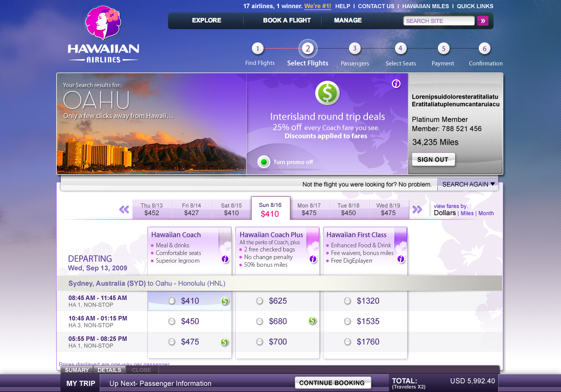View fares by Dollars
Viewport: 561px width, 392px height.
point(445,213)
